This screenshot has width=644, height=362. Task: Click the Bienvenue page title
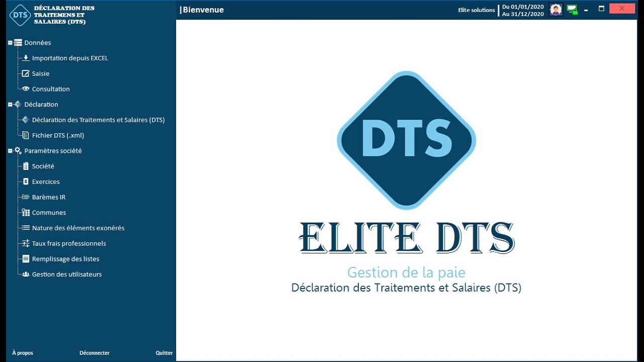click(x=202, y=10)
